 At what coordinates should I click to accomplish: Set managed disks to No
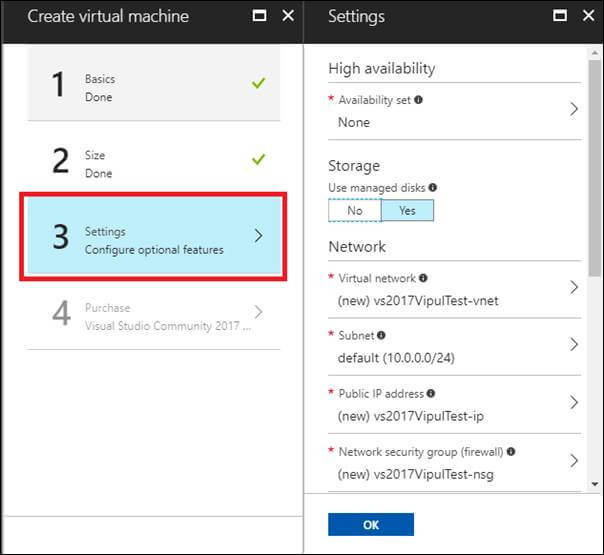click(355, 210)
